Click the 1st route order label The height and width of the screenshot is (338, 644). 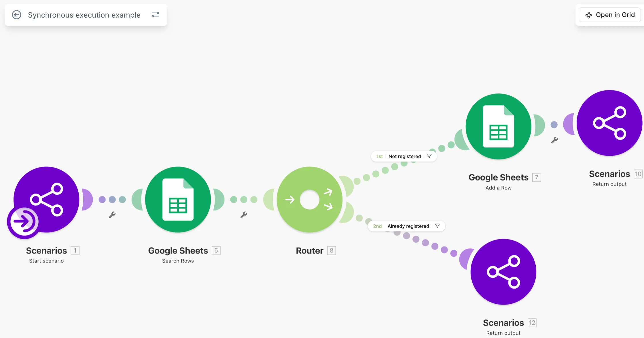click(x=379, y=156)
